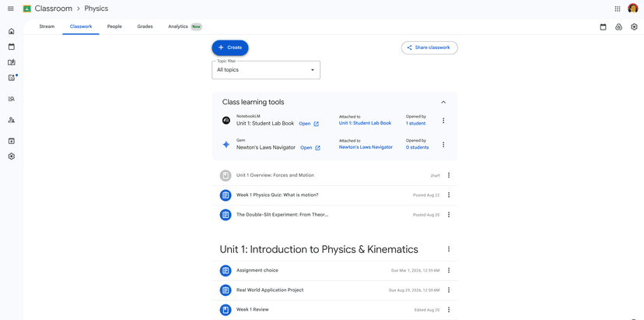Image resolution: width=644 pixels, height=320 pixels.
Task: Open Settings gear in left sidebar
Action: click(12, 156)
